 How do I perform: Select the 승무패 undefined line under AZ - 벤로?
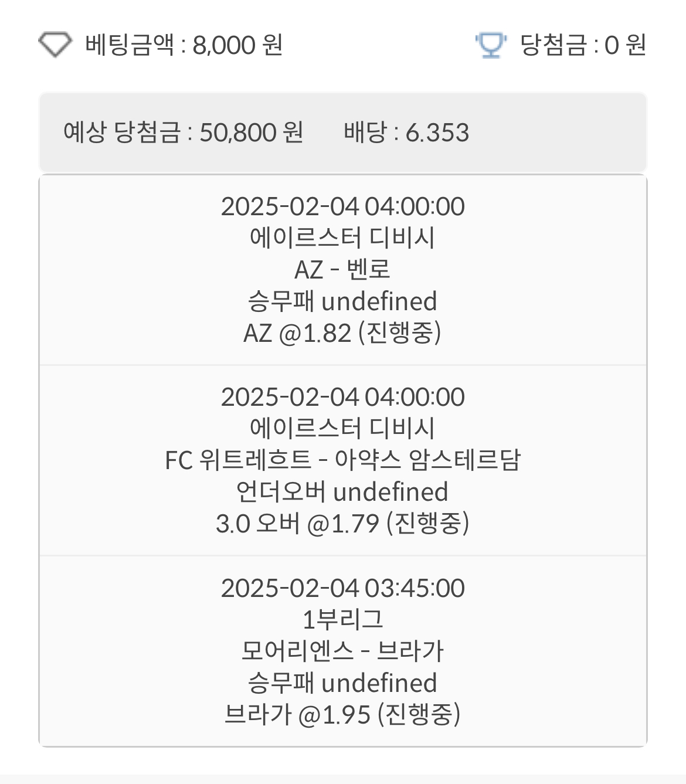[342, 301]
